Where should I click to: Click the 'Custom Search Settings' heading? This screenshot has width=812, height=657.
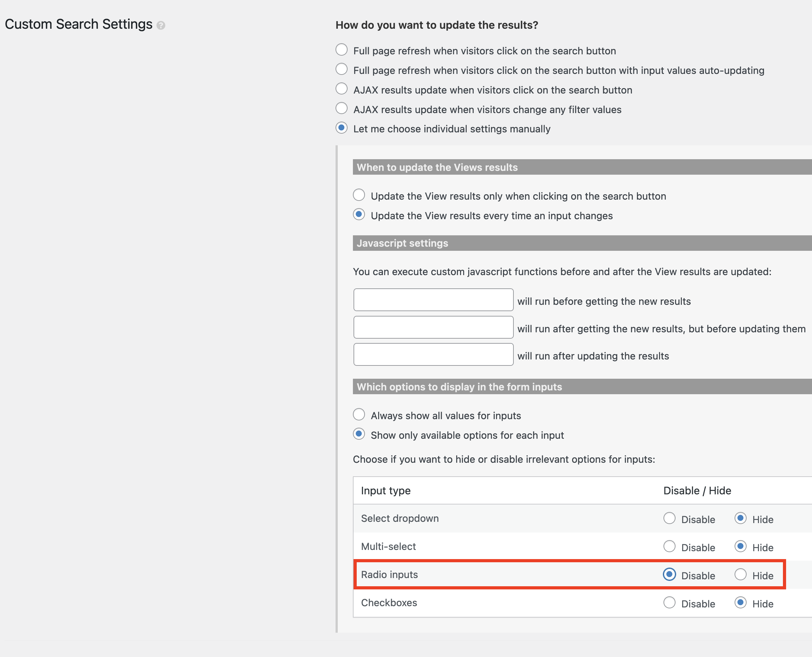point(78,24)
